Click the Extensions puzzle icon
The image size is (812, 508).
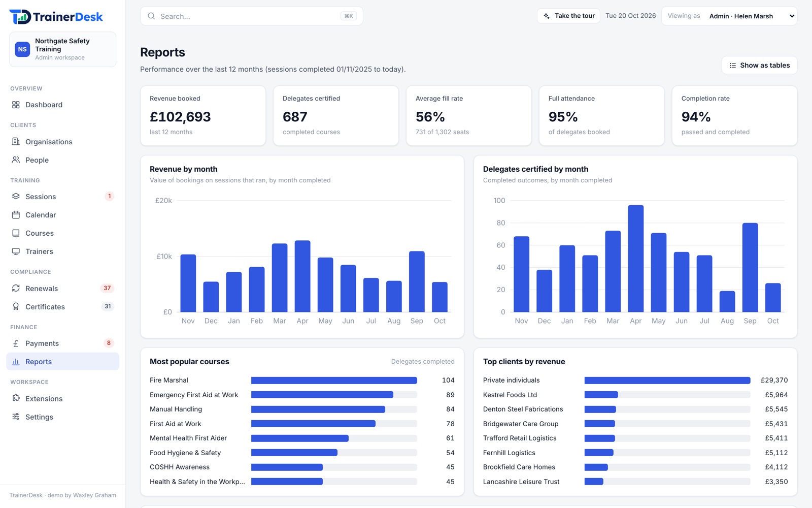[16, 399]
